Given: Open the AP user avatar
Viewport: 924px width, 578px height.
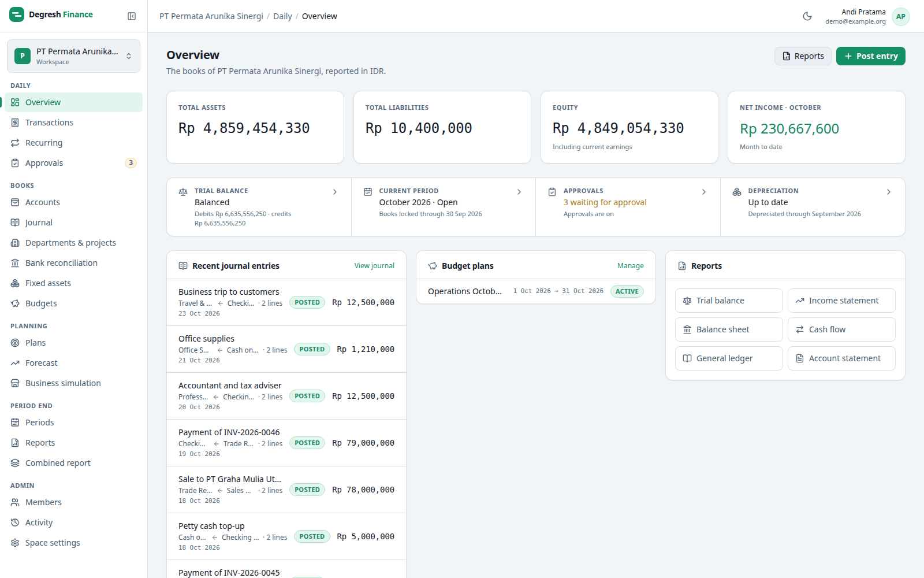Looking at the screenshot, I should (x=900, y=17).
